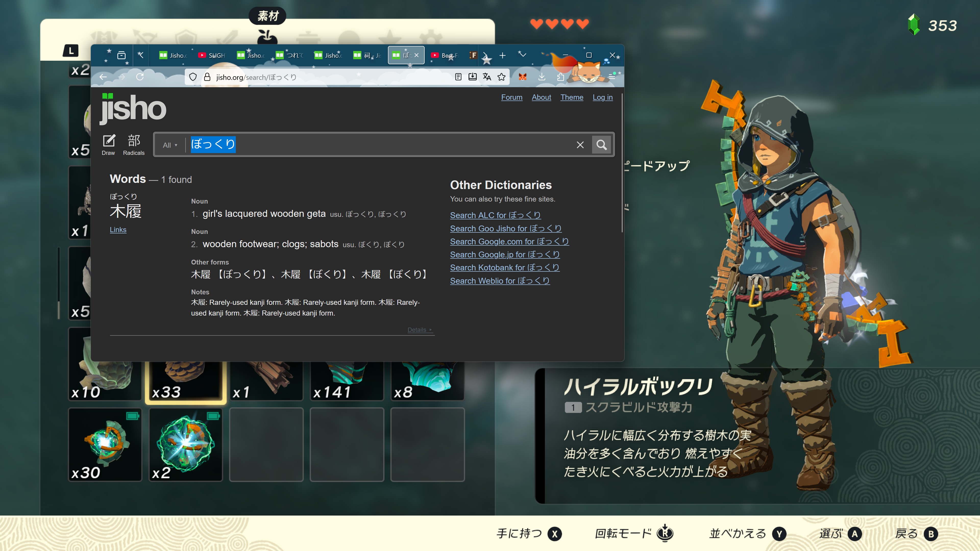Search ALC for ぼっくり
The height and width of the screenshot is (551, 980).
pos(495,215)
